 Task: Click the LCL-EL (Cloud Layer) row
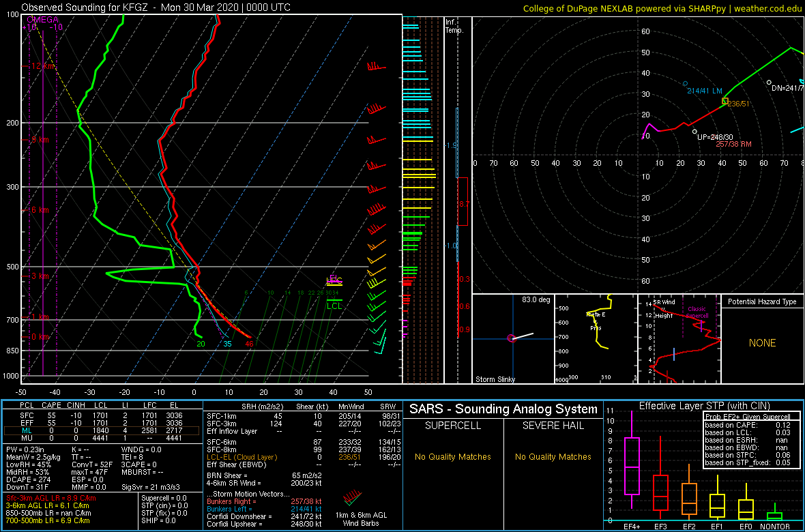point(304,457)
